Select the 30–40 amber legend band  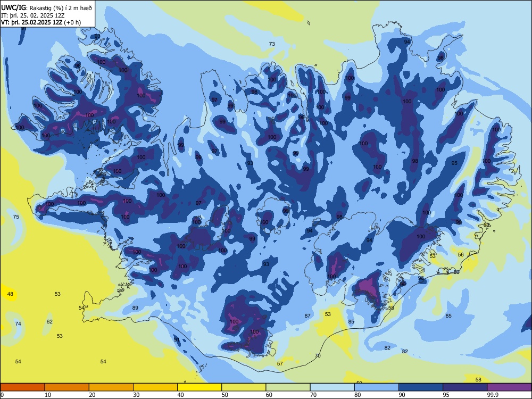[155, 387]
